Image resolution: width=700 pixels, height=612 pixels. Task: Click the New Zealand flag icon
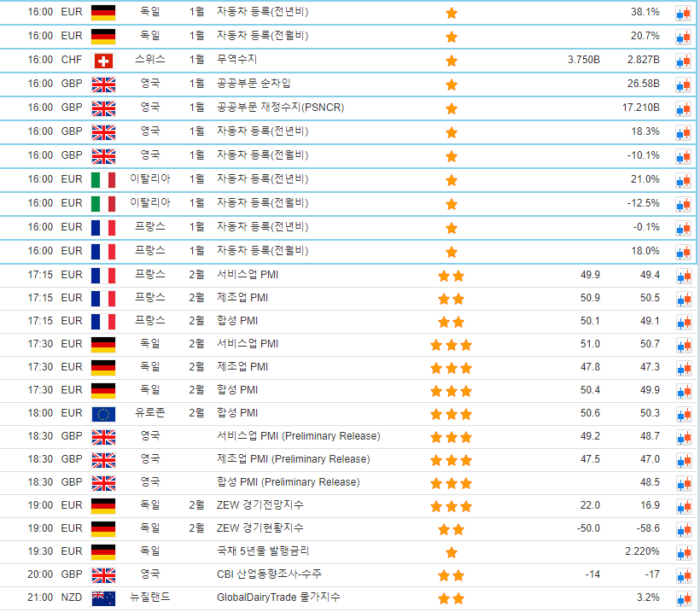click(103, 597)
